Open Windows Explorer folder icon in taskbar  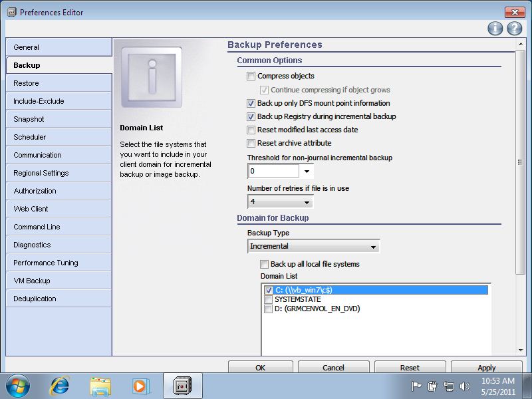(x=100, y=386)
